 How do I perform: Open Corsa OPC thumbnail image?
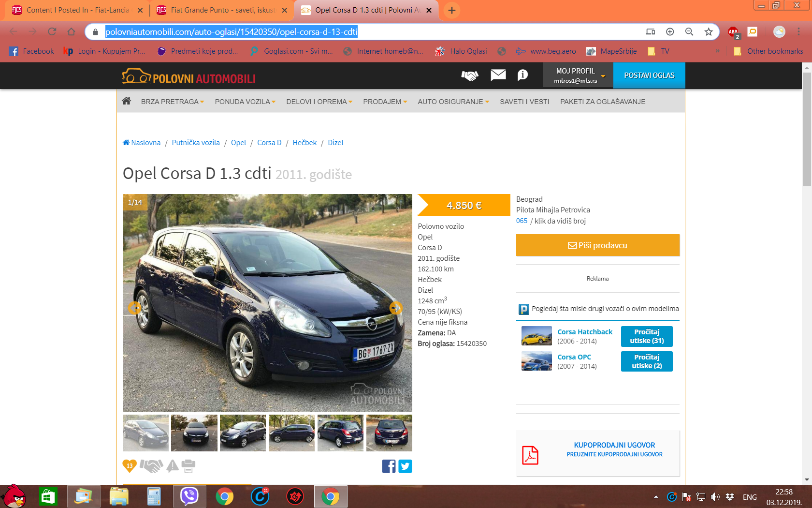point(536,361)
